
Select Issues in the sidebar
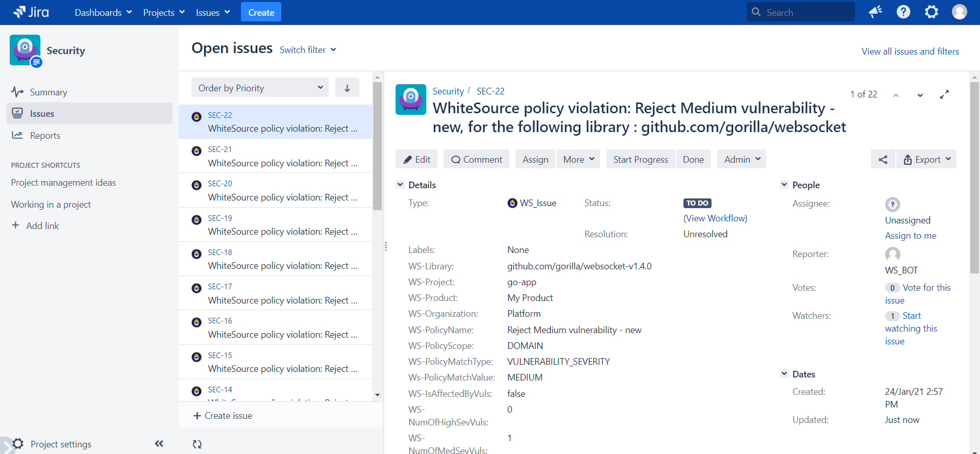pos(89,113)
